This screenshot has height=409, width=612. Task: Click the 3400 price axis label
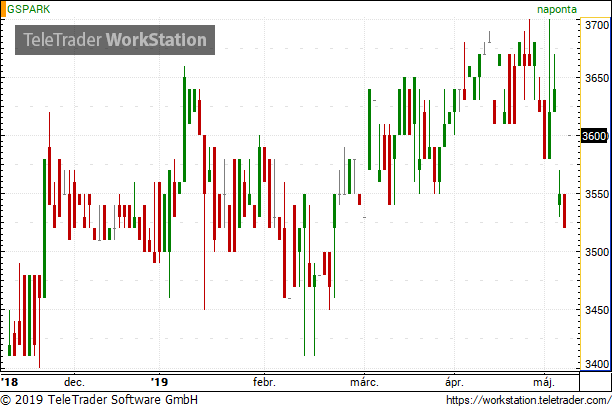597,364
